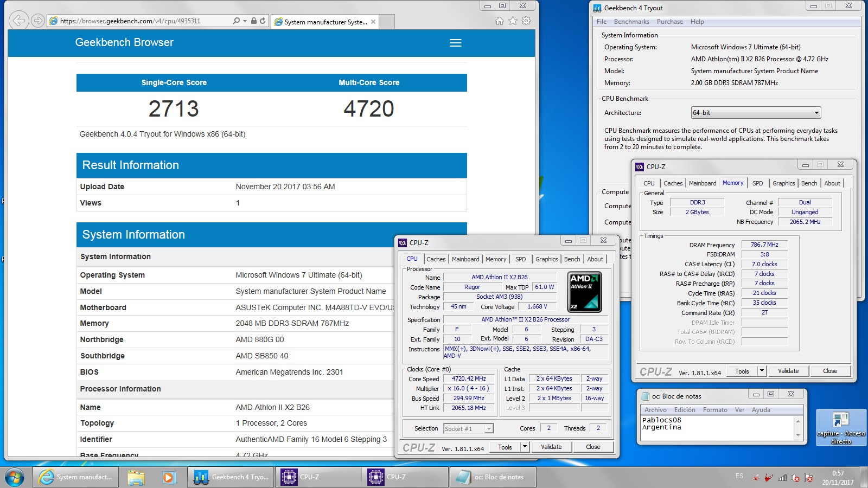The height and width of the screenshot is (488, 868).
Task: Click Close button in Memory CPU-Z window
Action: click(x=830, y=371)
